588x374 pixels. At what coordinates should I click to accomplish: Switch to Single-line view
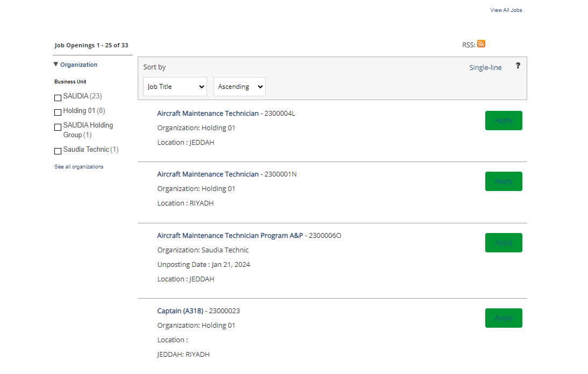485,68
